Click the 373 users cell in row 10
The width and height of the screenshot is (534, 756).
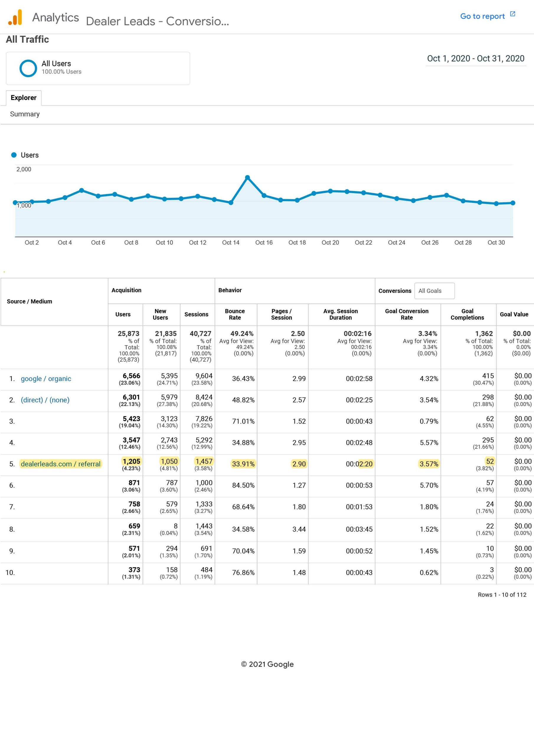(x=134, y=570)
